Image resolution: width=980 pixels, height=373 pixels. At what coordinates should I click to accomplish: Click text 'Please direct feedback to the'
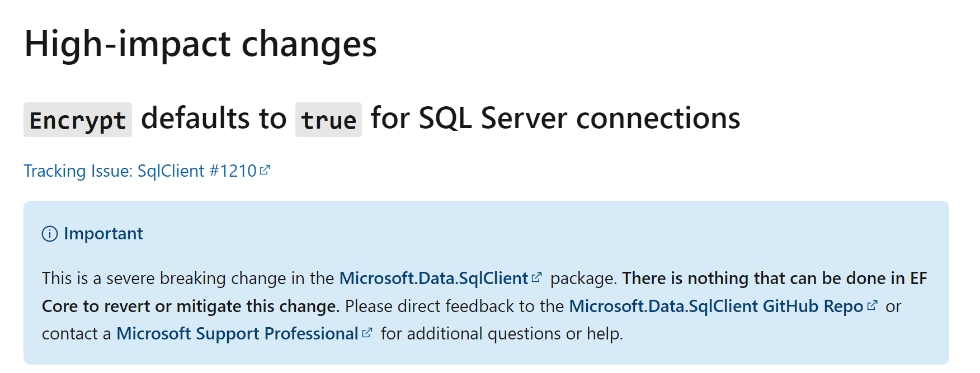click(454, 306)
